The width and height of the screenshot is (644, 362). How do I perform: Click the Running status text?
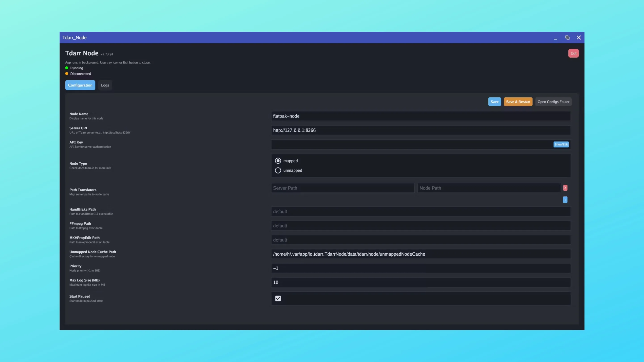pos(76,68)
